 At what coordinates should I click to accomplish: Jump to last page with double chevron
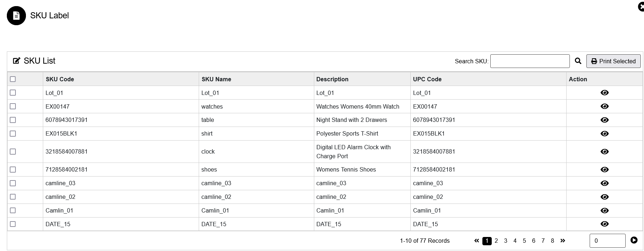tap(563, 241)
